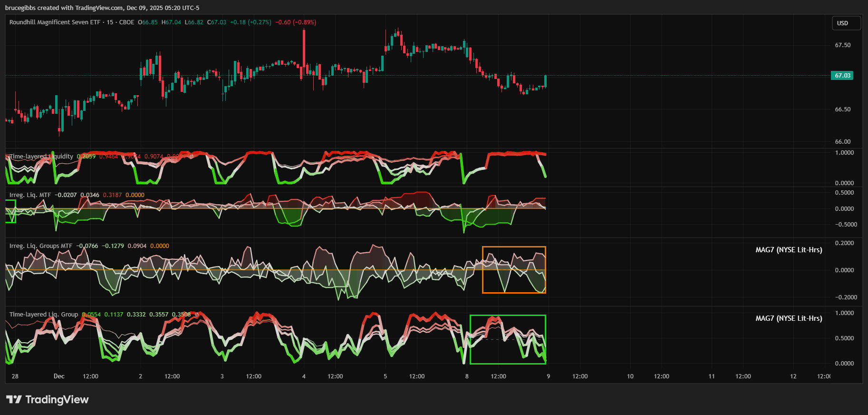The image size is (868, 415).
Task: Click the Time-layered Liquidity indicator name
Action: (x=42, y=157)
